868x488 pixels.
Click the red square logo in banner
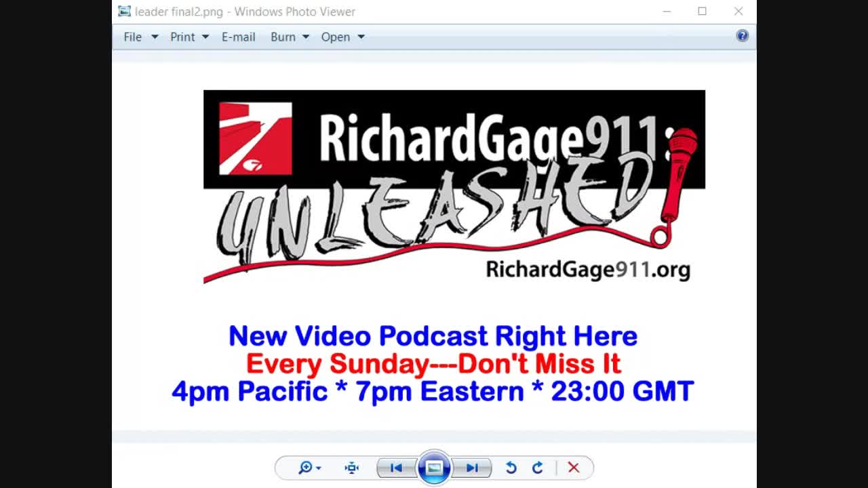click(256, 138)
